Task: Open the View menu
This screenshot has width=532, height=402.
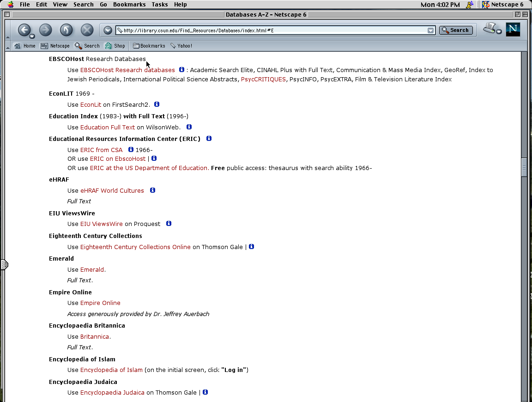Action: 60,5
